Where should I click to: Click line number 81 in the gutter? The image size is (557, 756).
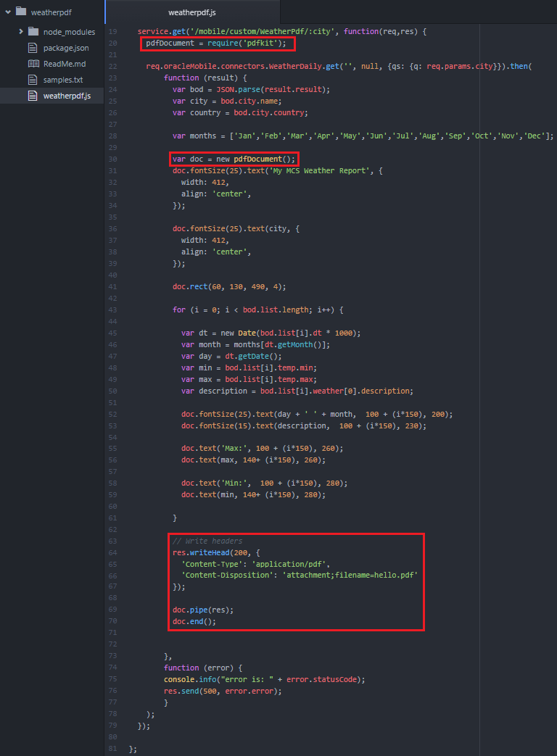point(112,749)
